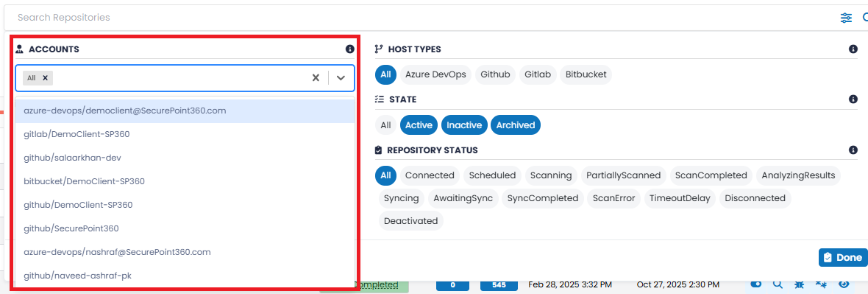Choose github/salaarkhan-dev from the list
Screen dimensions: 868x294
pyautogui.click(x=185, y=158)
